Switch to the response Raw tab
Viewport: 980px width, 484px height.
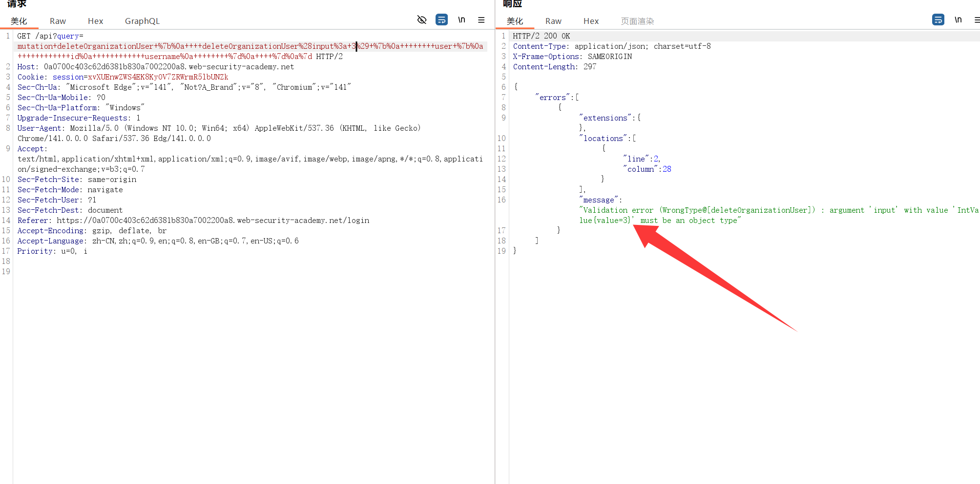(553, 21)
